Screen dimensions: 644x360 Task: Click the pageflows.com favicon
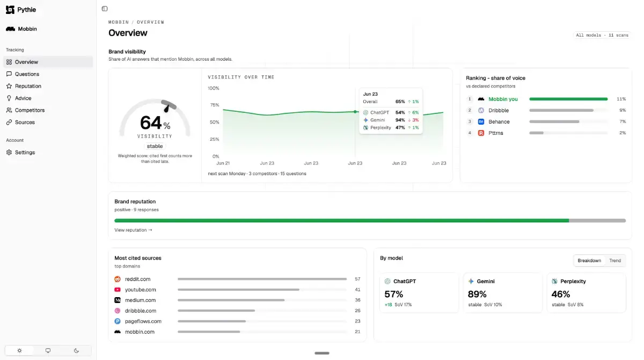point(118,321)
